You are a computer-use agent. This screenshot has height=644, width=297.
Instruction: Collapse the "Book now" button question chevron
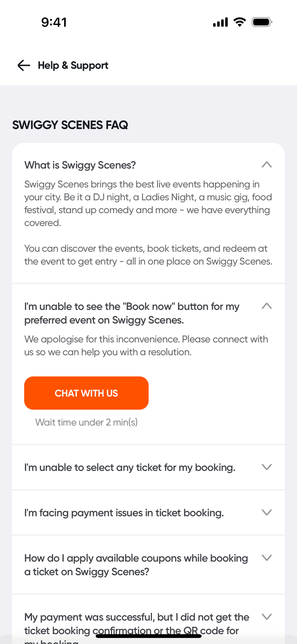pos(267,306)
